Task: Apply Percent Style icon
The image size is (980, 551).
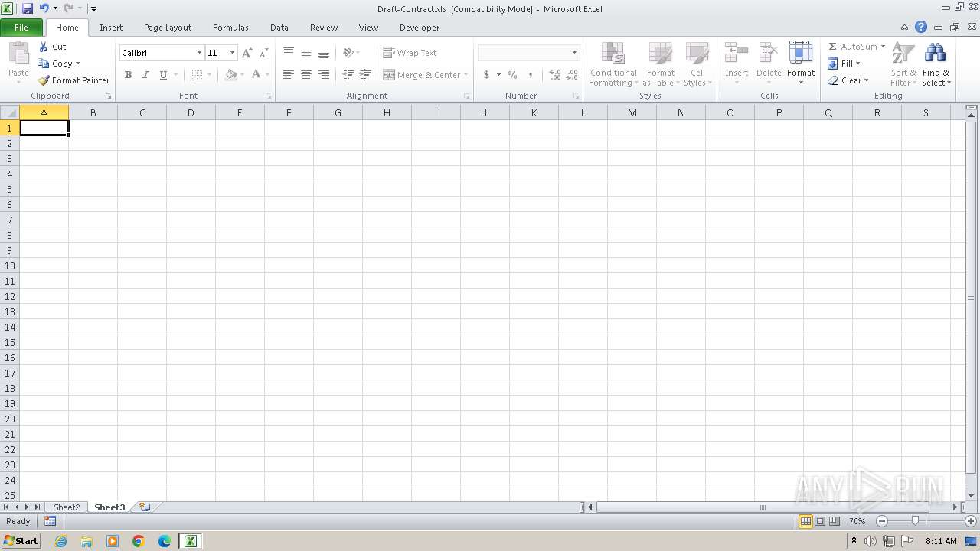Action: tap(513, 75)
